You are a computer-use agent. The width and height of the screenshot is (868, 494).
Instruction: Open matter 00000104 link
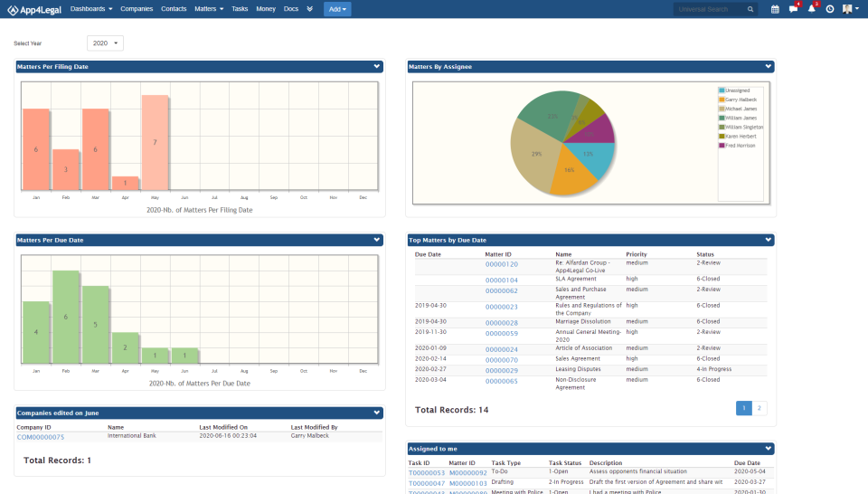point(502,280)
